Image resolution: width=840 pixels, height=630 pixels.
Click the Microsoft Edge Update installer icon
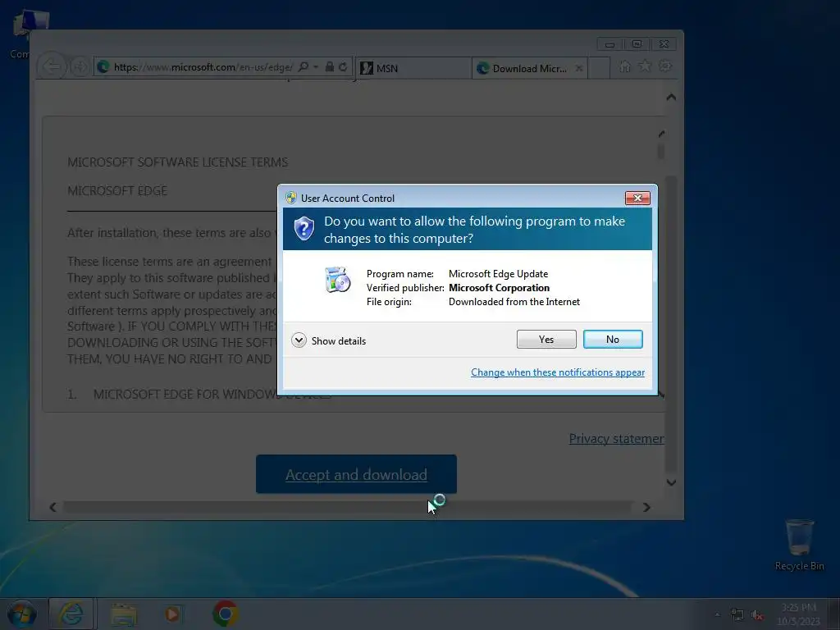pos(337,280)
